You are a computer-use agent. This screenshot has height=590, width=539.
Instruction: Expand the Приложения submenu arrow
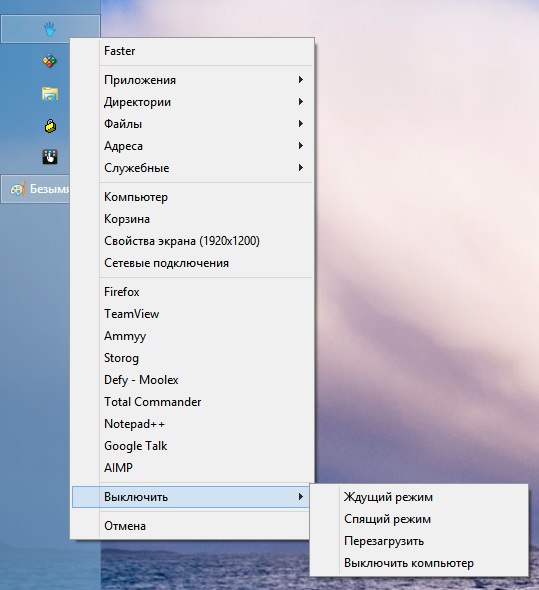click(x=300, y=80)
